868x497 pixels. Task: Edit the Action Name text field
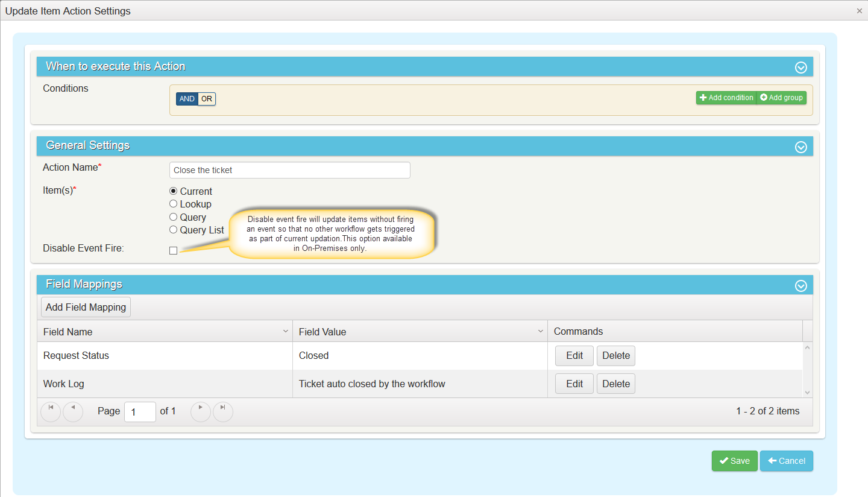point(290,170)
